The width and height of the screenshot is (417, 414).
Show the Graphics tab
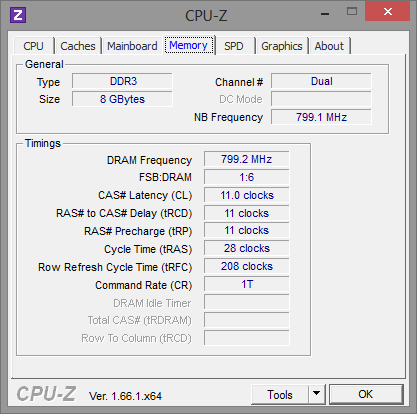coord(282,46)
